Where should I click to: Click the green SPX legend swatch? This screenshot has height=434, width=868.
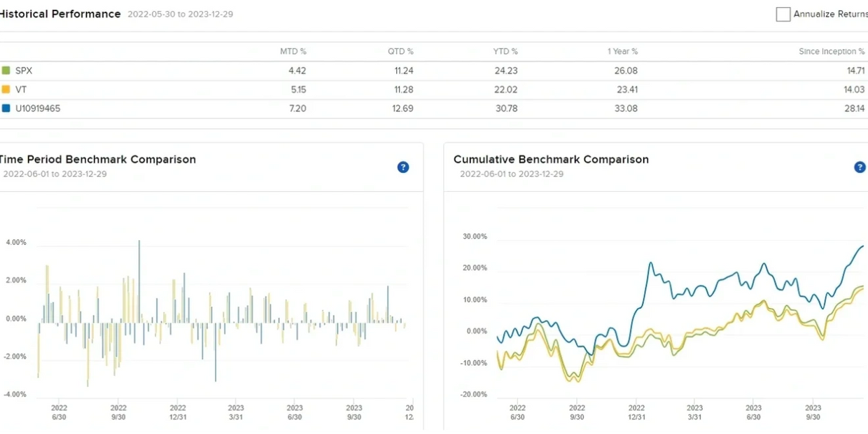click(6, 71)
